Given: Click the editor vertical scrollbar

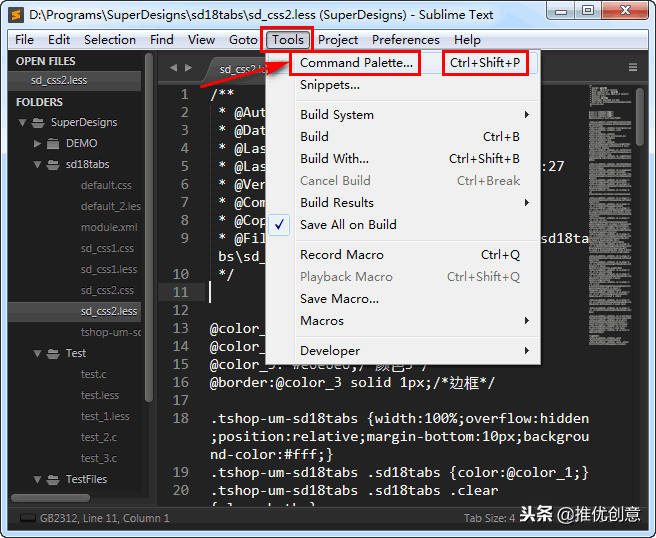Looking at the screenshot, I should [x=640, y=116].
